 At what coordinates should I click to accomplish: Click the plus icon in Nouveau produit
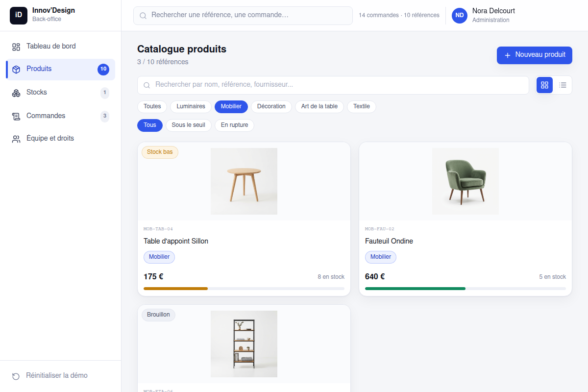pyautogui.click(x=508, y=55)
